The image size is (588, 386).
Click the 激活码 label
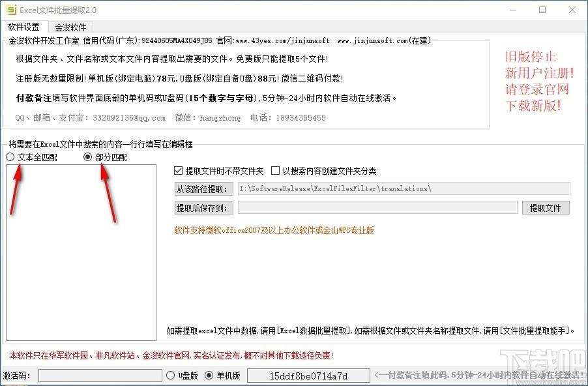16,376
